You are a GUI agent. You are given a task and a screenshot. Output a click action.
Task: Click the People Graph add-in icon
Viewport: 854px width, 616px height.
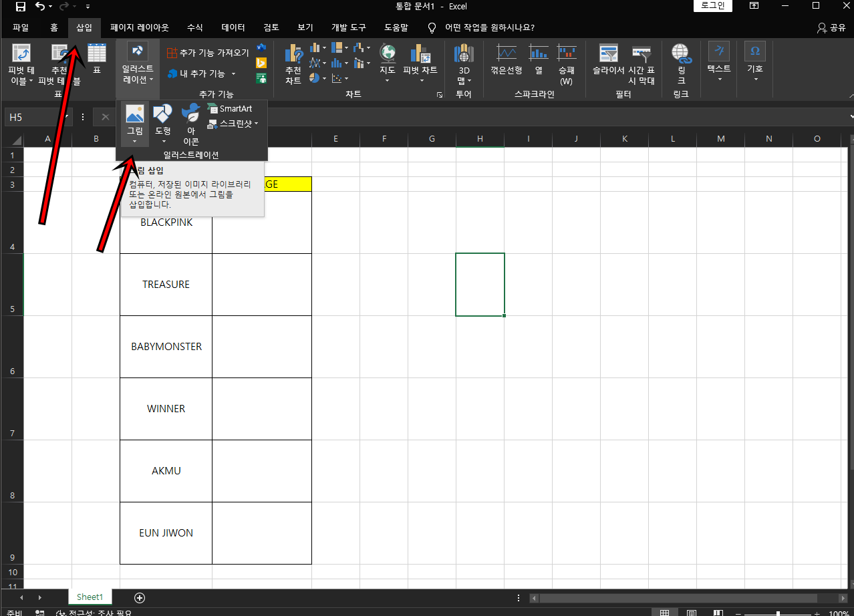click(x=261, y=78)
